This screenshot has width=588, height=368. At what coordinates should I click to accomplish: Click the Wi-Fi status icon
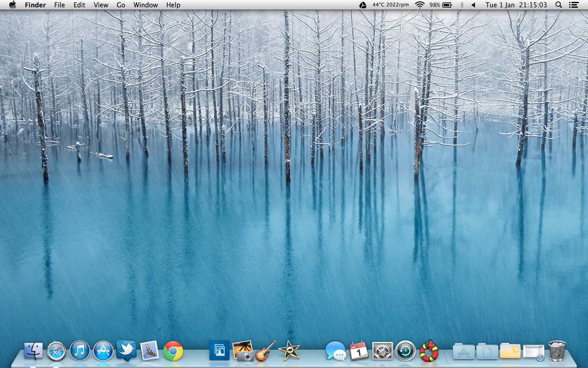419,5
